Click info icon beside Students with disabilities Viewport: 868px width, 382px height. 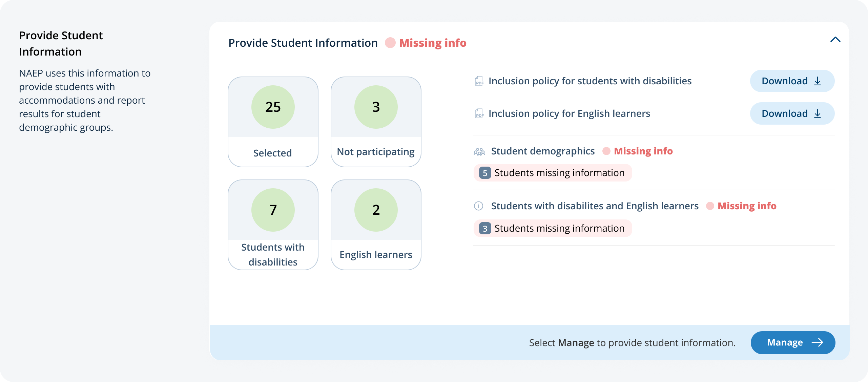pyautogui.click(x=478, y=206)
